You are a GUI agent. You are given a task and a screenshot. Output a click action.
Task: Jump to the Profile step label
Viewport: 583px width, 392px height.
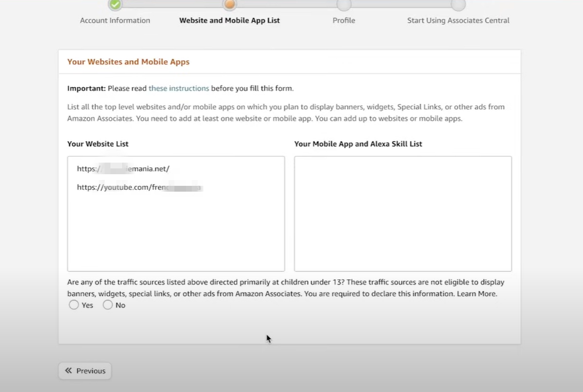pos(344,20)
